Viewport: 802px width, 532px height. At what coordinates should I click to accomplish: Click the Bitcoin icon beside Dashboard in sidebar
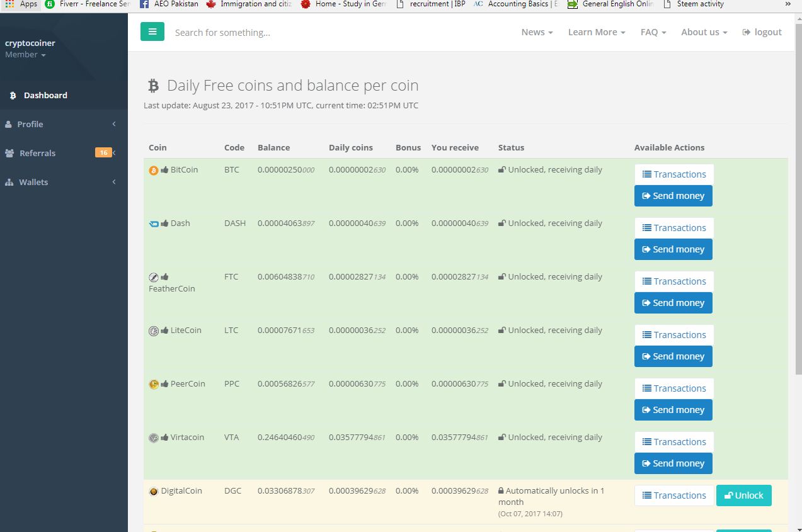[13, 96]
